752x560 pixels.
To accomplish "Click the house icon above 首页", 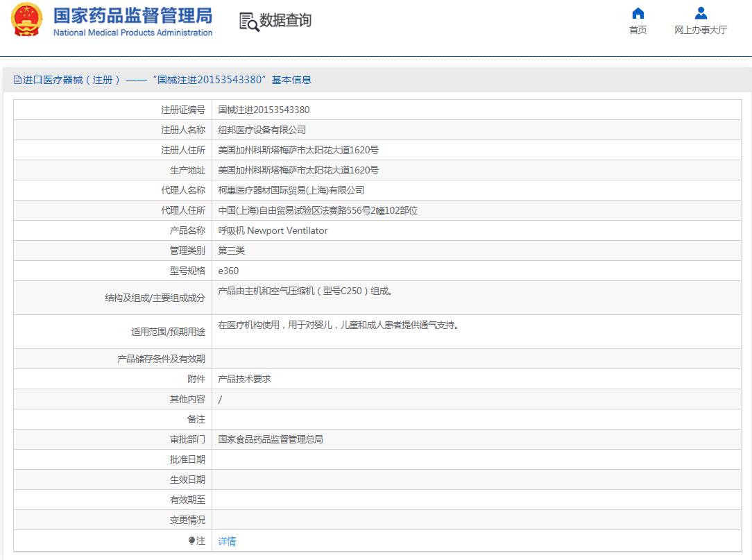I will tap(638, 13).
